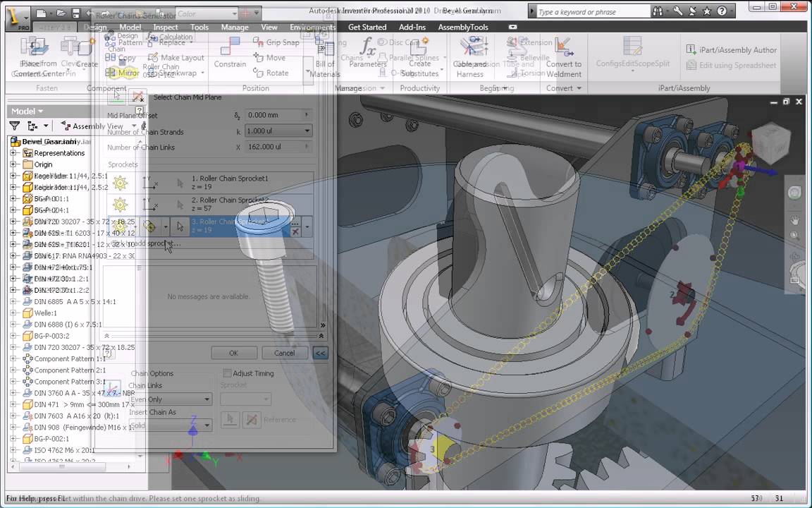Viewport: 812px width, 508px height.
Task: Click sprocket gear icon for Roller Chain Sprocket2
Action: click(120, 205)
